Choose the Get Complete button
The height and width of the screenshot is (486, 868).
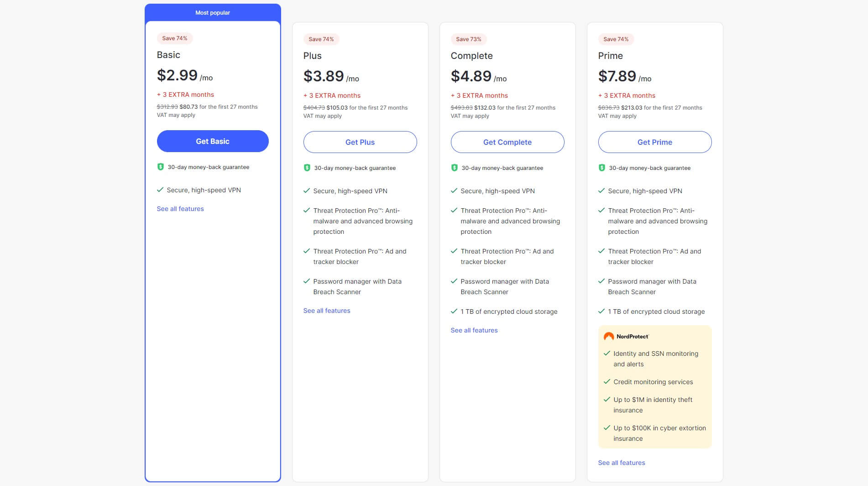(x=507, y=142)
